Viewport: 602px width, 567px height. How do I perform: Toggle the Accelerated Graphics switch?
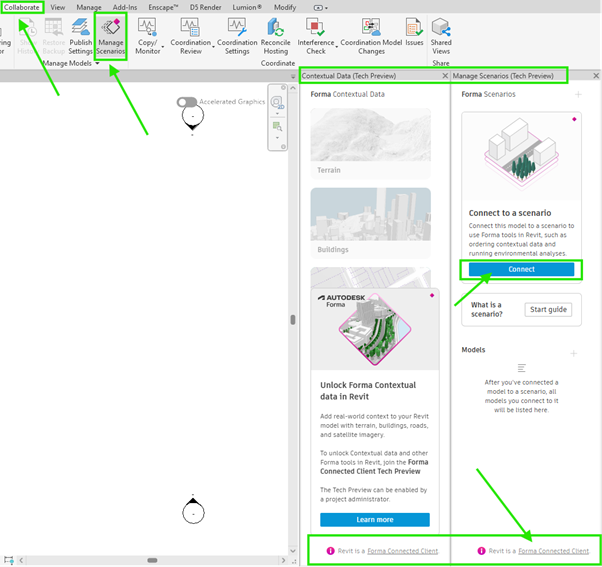(x=187, y=102)
